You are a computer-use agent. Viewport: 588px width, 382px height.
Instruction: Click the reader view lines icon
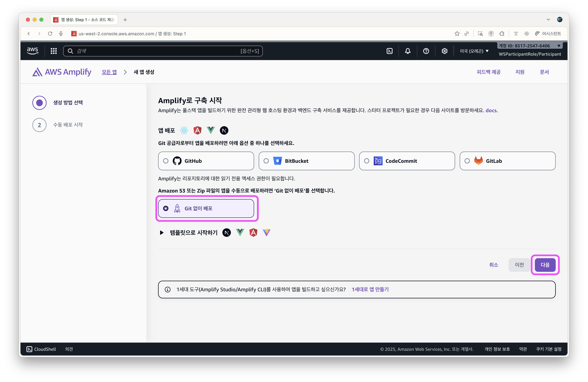point(516,34)
